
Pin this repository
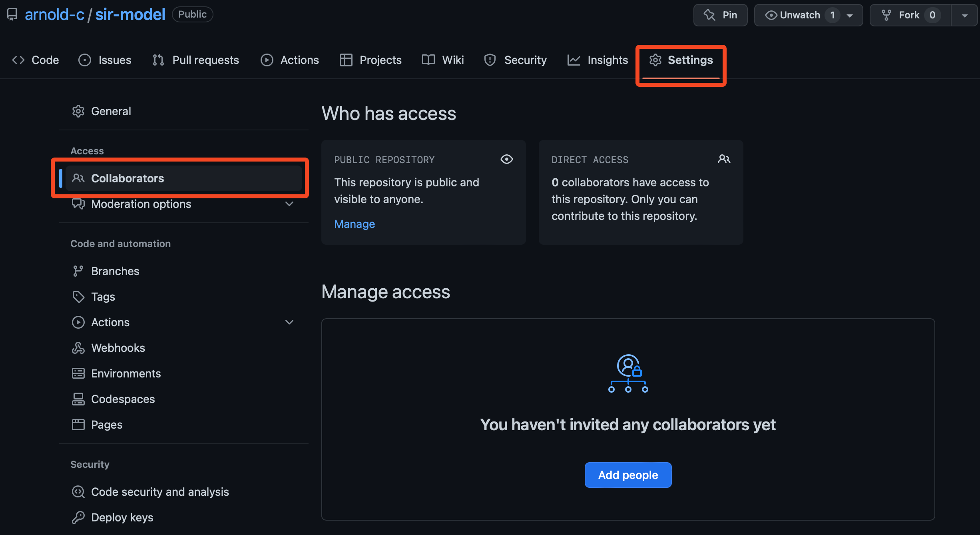(x=720, y=15)
